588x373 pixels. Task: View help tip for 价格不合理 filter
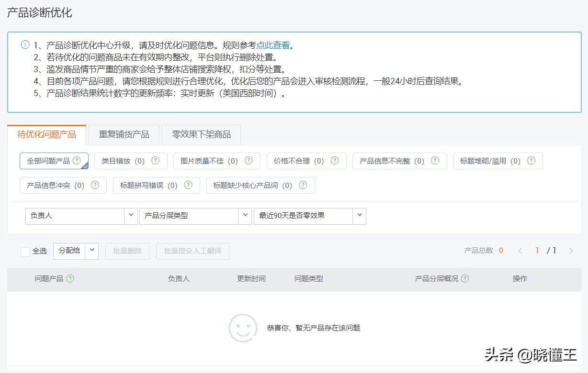(334, 161)
